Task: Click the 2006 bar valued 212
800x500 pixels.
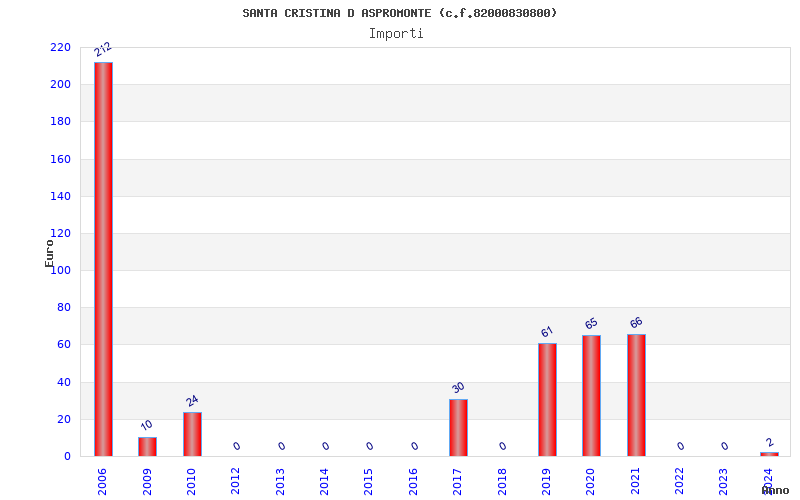Action: (x=103, y=259)
